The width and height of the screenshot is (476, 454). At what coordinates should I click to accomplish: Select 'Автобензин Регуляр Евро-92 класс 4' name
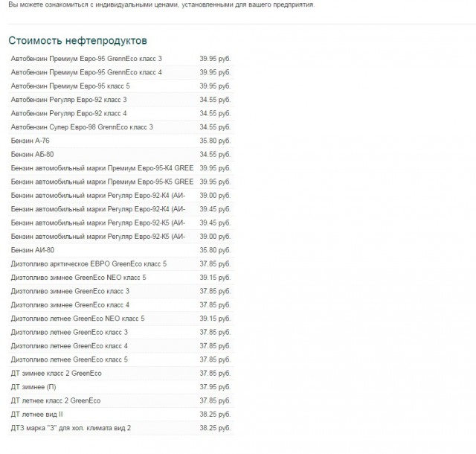pyautogui.click(x=69, y=113)
